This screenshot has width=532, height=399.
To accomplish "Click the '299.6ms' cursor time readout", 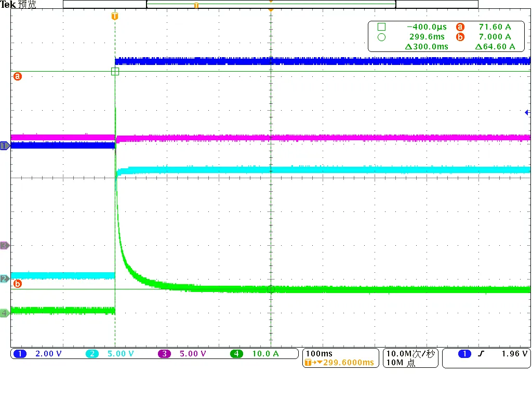I will tap(427, 37).
